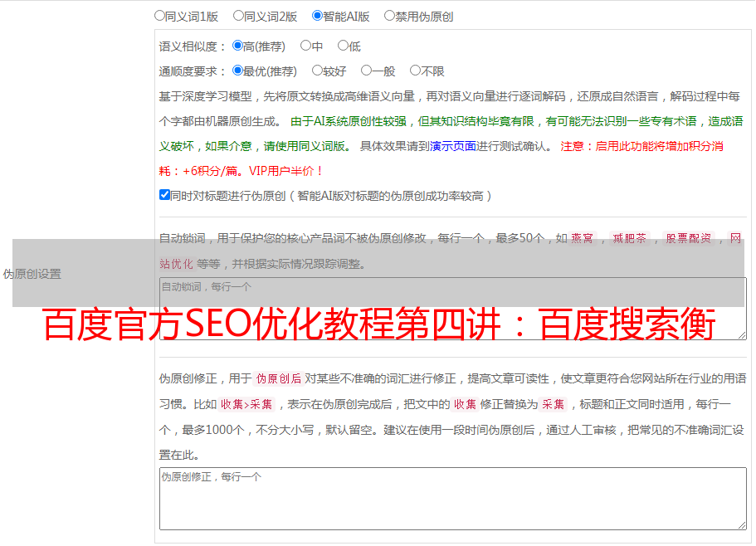Open the 演示页面 link
This screenshot has width=756, height=546.
point(452,146)
